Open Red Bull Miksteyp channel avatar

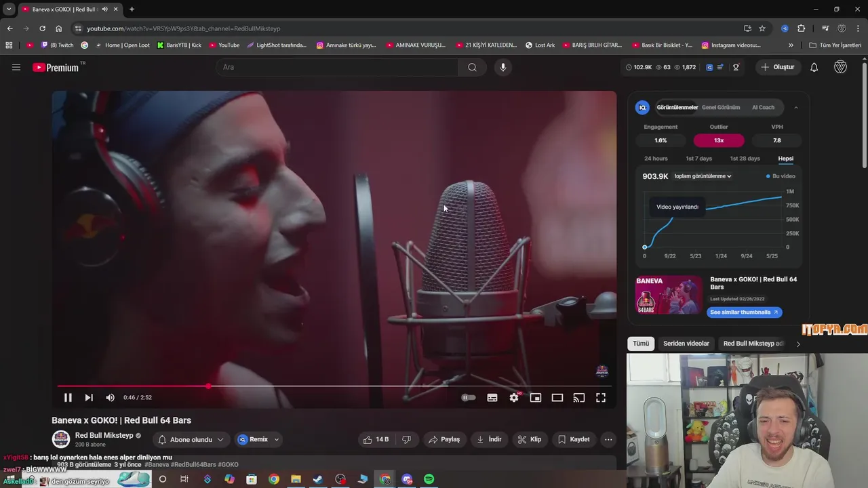[x=61, y=439]
